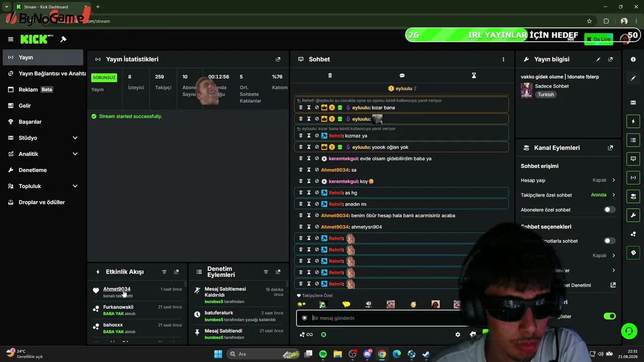Click the hammer icon next to KICK logo
The width and height of the screenshot is (644, 362).
[63, 39]
